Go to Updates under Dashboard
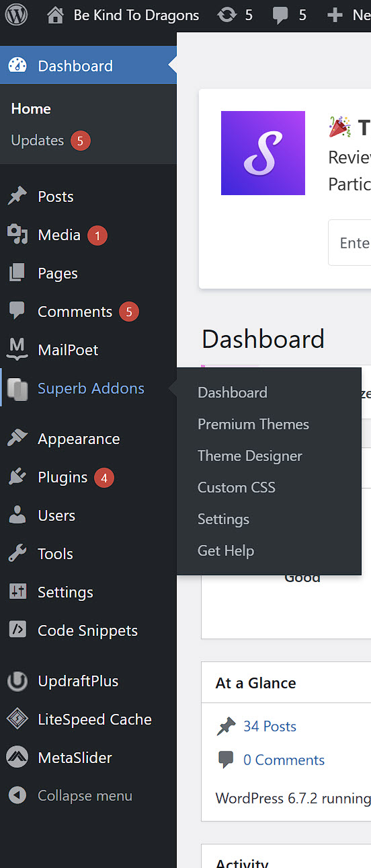371x868 pixels. [x=38, y=141]
